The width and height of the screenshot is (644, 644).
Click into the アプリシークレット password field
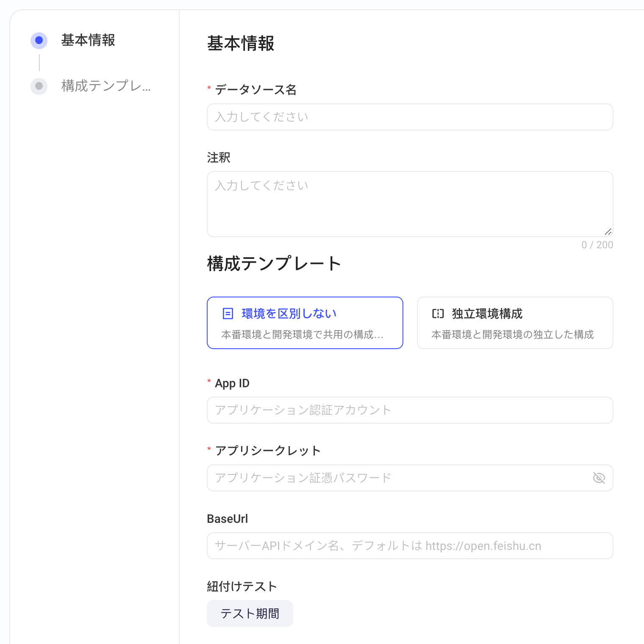click(x=410, y=478)
